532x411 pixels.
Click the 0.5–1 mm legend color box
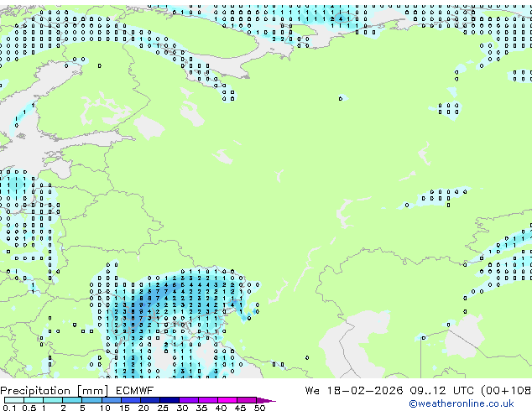tap(34, 400)
